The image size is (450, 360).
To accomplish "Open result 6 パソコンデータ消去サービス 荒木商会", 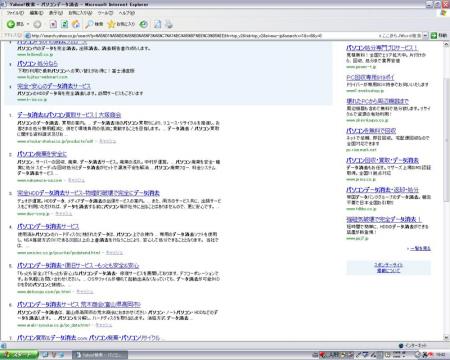I will tap(79, 305).
